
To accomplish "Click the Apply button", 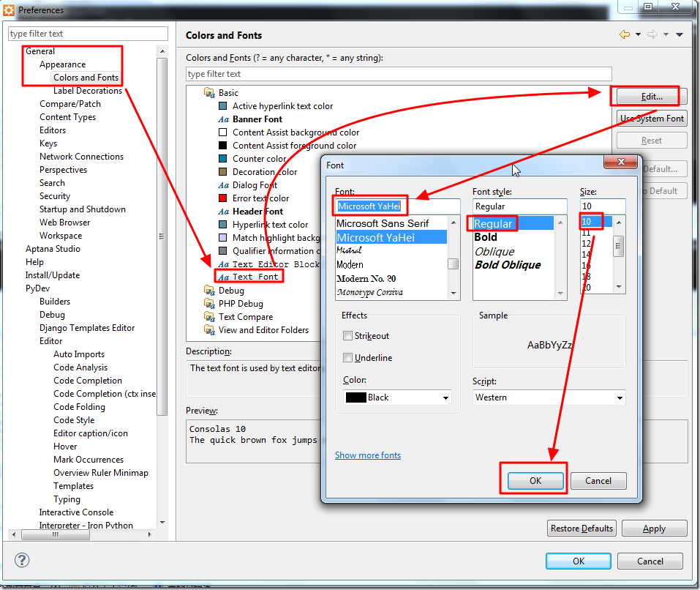I will click(654, 529).
